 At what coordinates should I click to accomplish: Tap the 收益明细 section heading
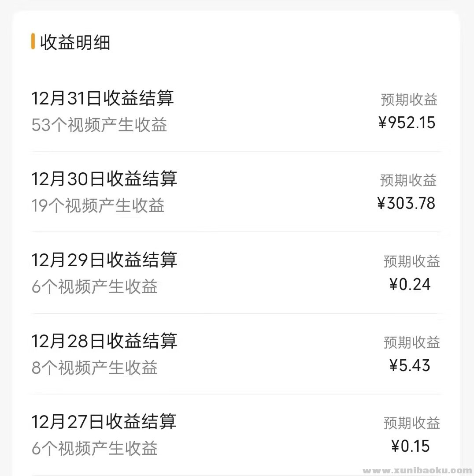(x=75, y=43)
